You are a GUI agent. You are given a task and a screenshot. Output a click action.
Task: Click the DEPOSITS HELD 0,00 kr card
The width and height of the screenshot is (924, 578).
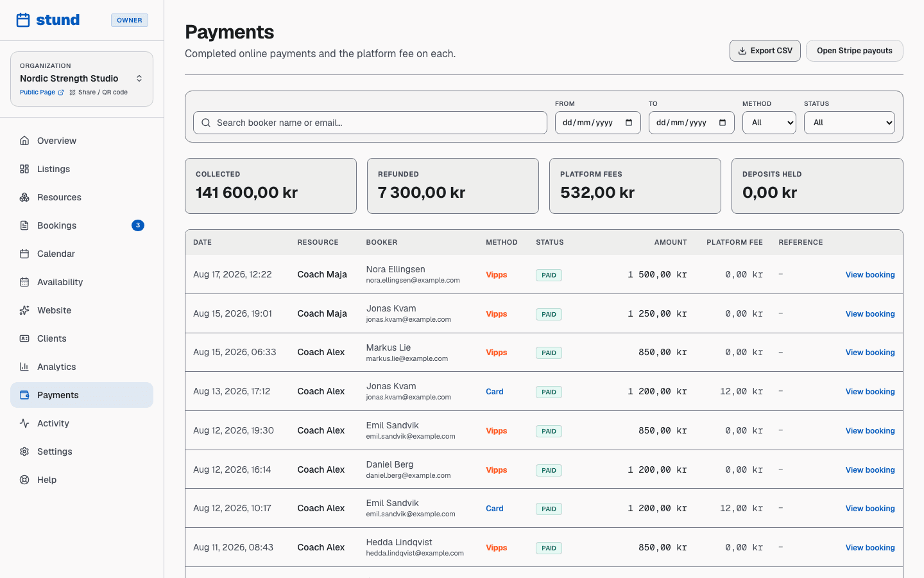817,186
